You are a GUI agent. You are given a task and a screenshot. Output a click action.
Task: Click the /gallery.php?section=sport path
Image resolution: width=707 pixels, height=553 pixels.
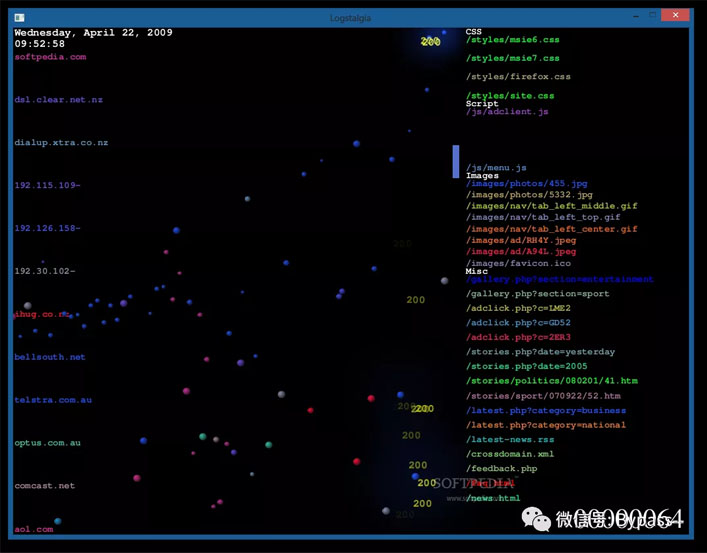tap(537, 295)
